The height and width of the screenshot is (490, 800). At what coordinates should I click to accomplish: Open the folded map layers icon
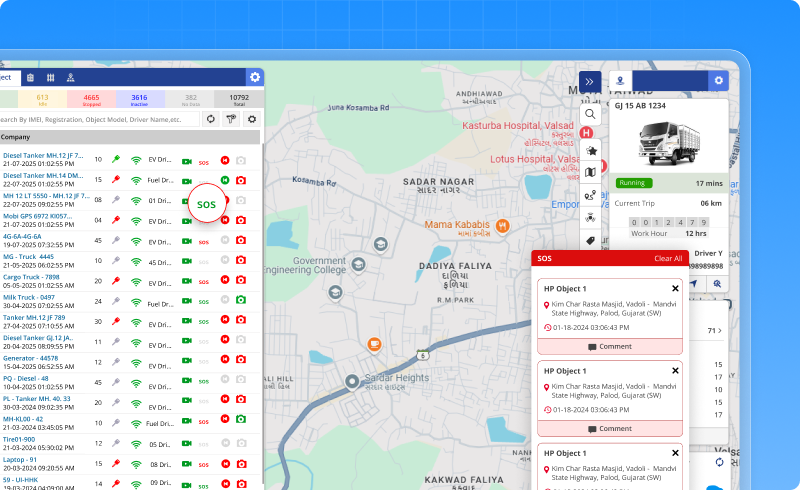click(590, 171)
